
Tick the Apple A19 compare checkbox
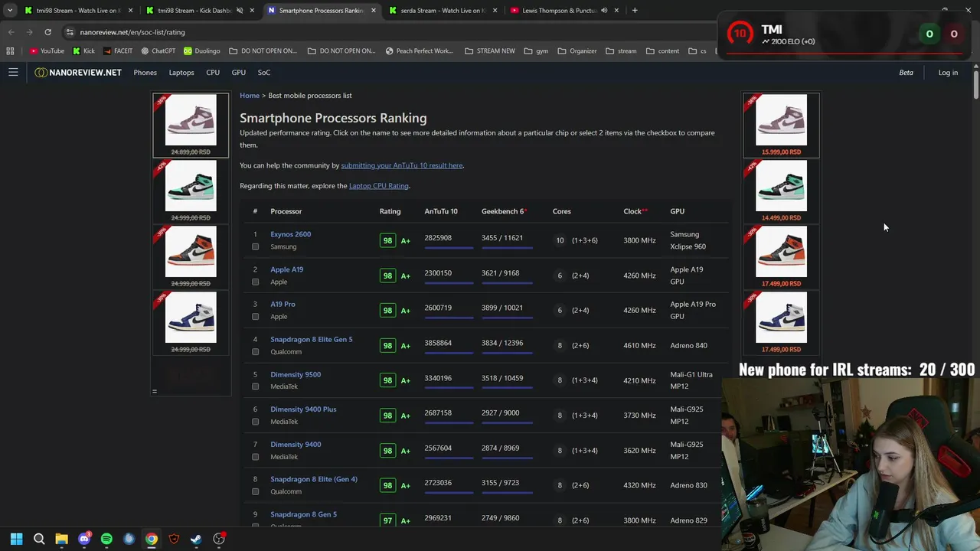point(255,282)
